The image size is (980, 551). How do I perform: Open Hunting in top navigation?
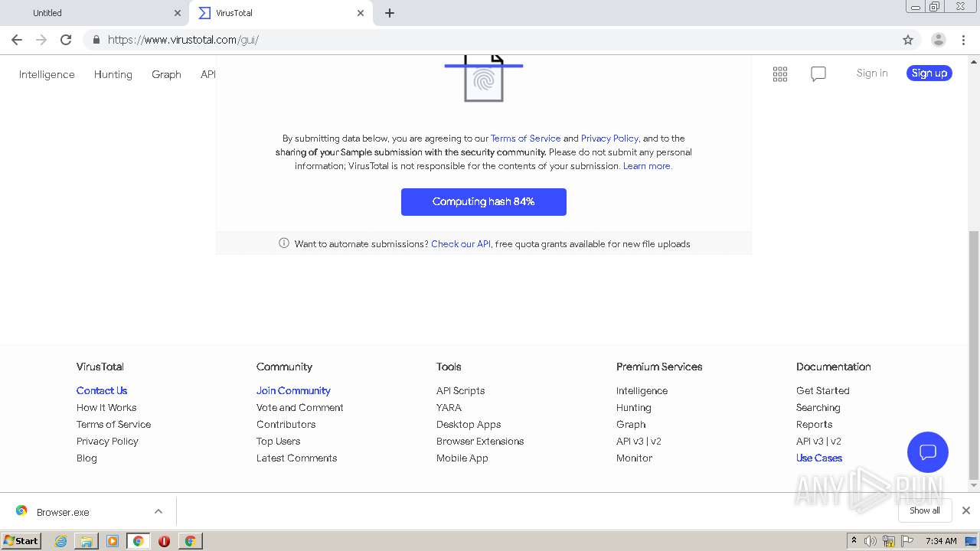coord(113,74)
